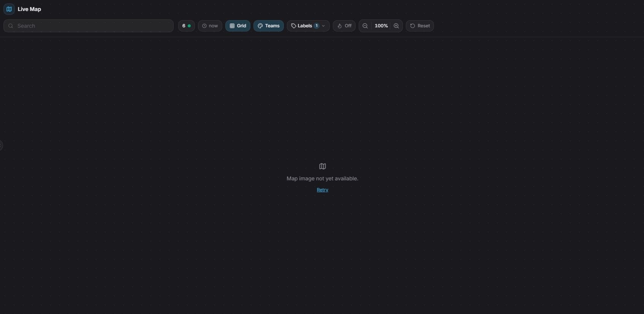Toggle the Grid overlay
Image resolution: width=644 pixels, height=314 pixels.
coord(238,26)
